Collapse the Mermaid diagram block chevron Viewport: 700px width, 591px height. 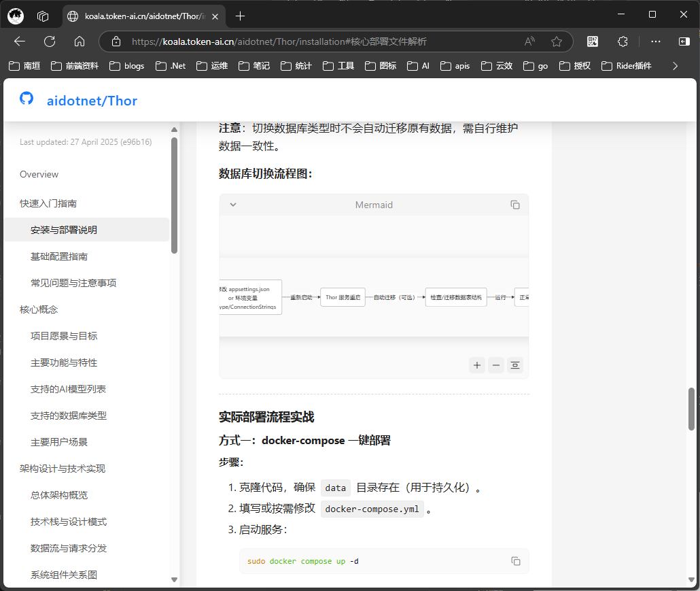pyautogui.click(x=232, y=204)
